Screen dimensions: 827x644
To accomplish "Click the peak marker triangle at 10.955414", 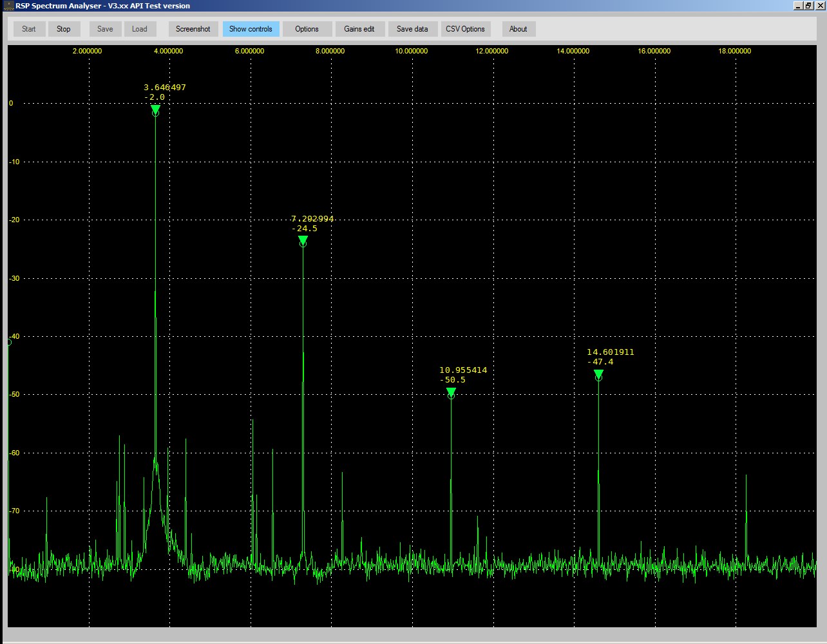I will coord(451,392).
